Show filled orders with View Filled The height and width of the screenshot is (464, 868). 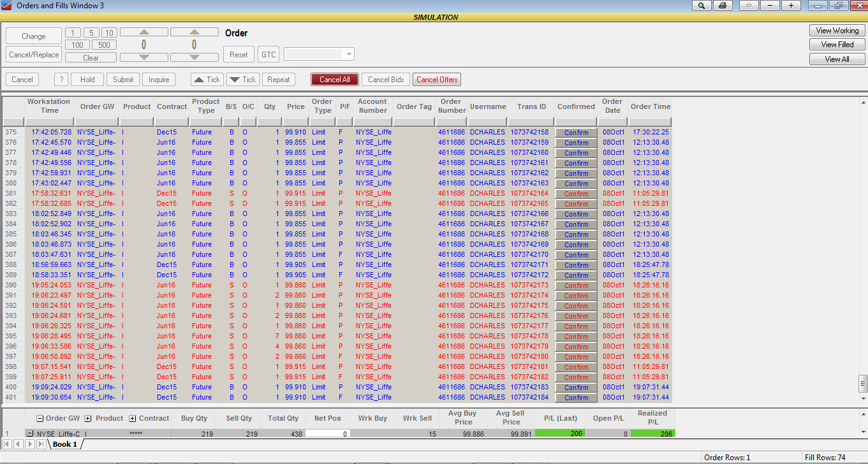(837, 45)
